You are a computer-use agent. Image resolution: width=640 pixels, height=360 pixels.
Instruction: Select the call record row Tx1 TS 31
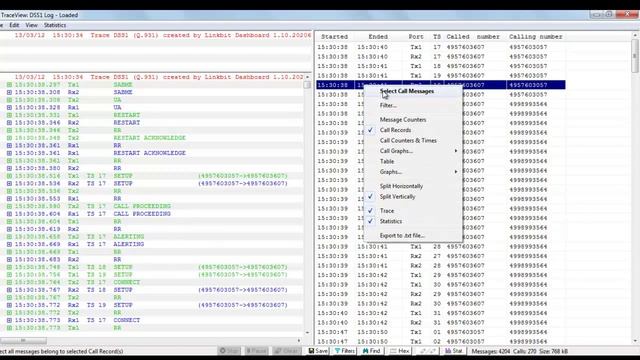441,313
